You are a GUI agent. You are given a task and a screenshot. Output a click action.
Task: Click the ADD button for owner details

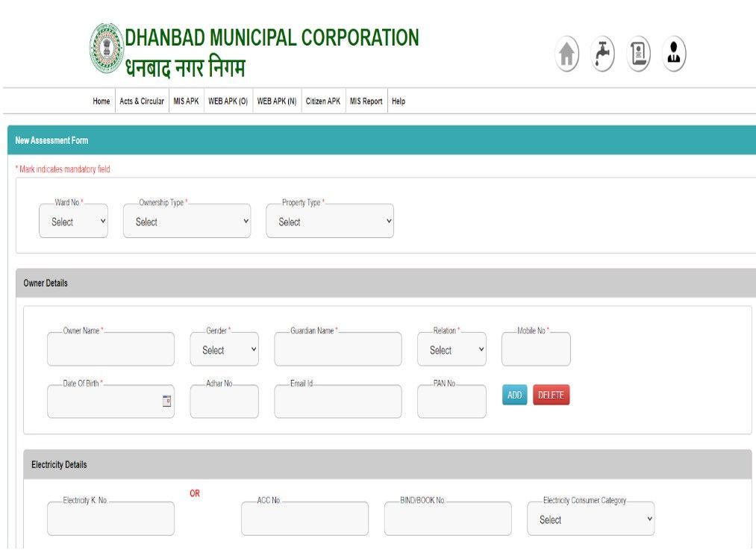[513, 395]
